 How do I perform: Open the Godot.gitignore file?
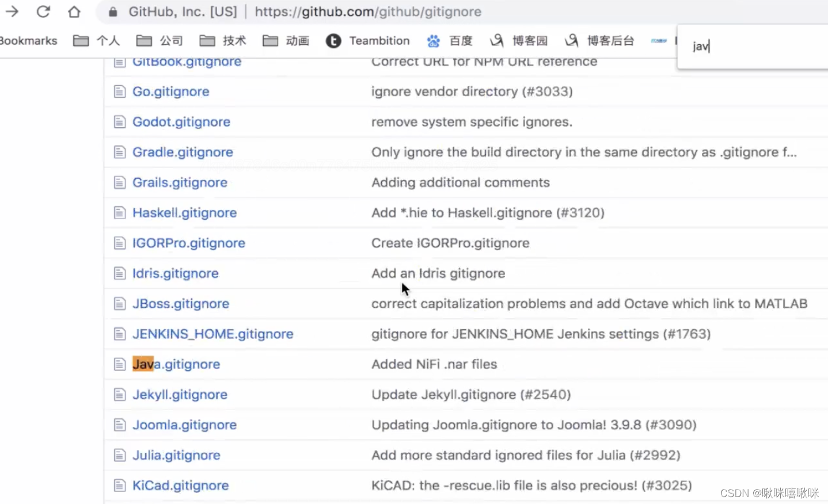pyautogui.click(x=181, y=122)
